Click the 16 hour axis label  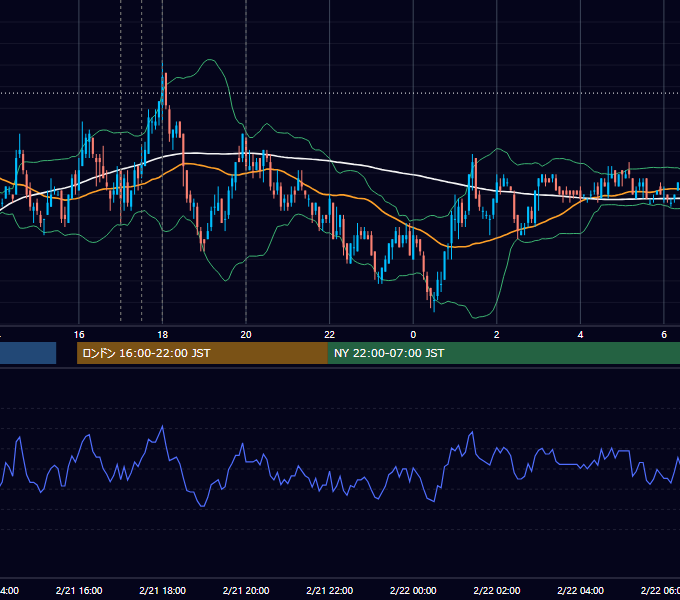tap(79, 335)
